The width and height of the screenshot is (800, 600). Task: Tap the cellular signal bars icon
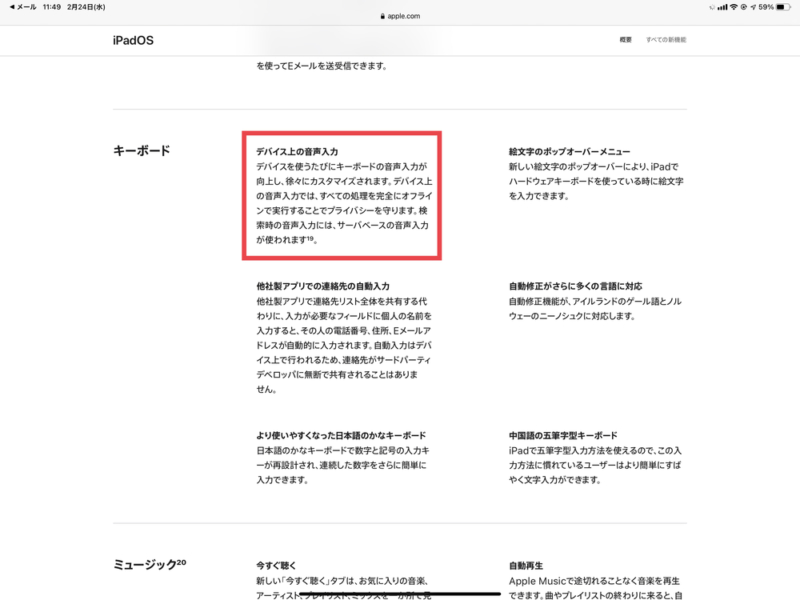722,7
